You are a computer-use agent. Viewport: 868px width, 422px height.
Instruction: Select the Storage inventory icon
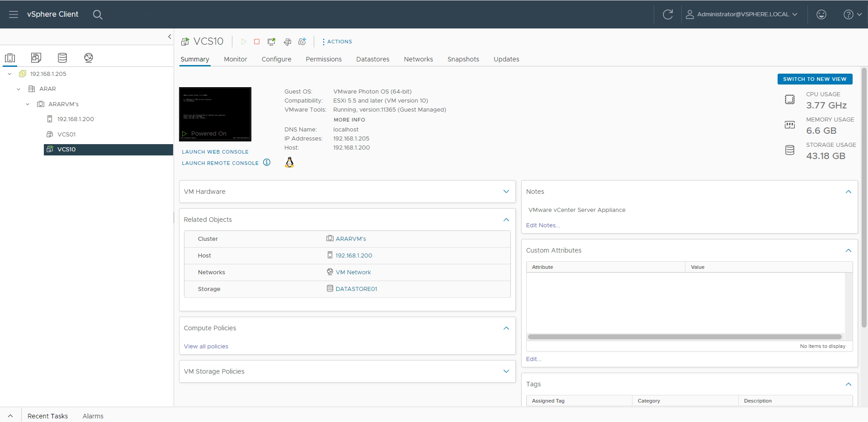[62, 58]
